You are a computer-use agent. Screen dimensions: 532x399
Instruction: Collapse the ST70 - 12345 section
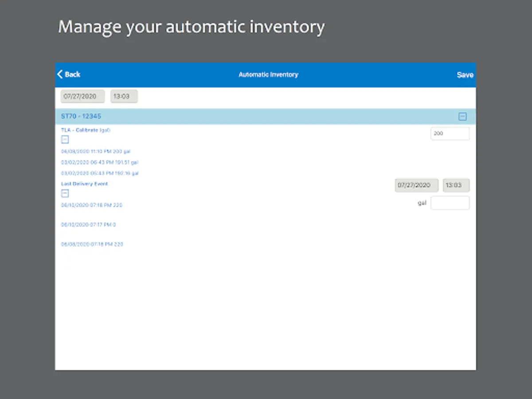[463, 117]
